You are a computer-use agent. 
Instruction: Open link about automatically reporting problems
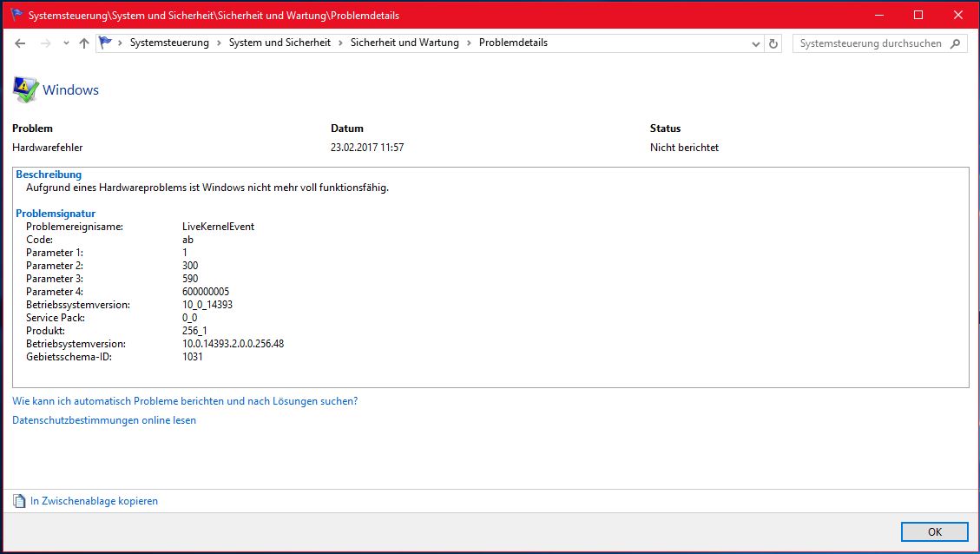[x=185, y=401]
